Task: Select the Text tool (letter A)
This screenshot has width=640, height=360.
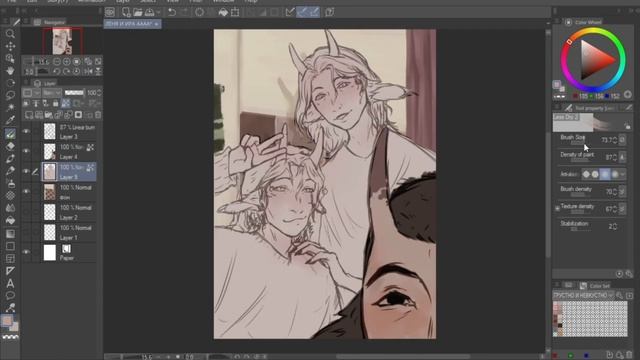Action: click(x=10, y=283)
